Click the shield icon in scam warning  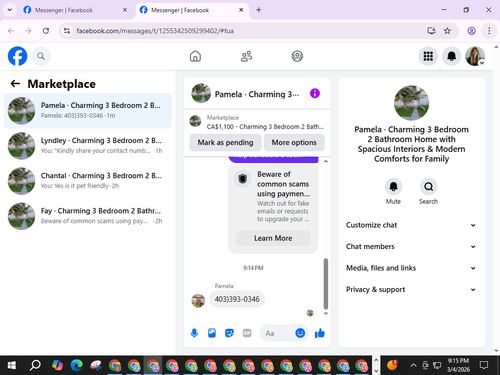(x=243, y=179)
